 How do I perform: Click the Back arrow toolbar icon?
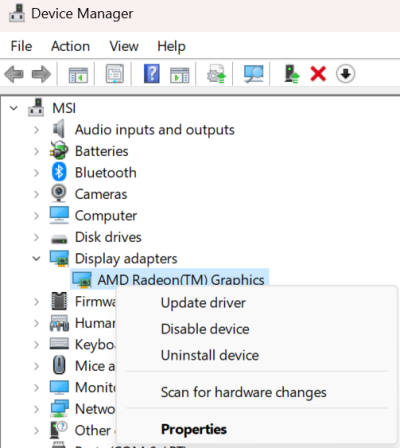pyautogui.click(x=14, y=74)
